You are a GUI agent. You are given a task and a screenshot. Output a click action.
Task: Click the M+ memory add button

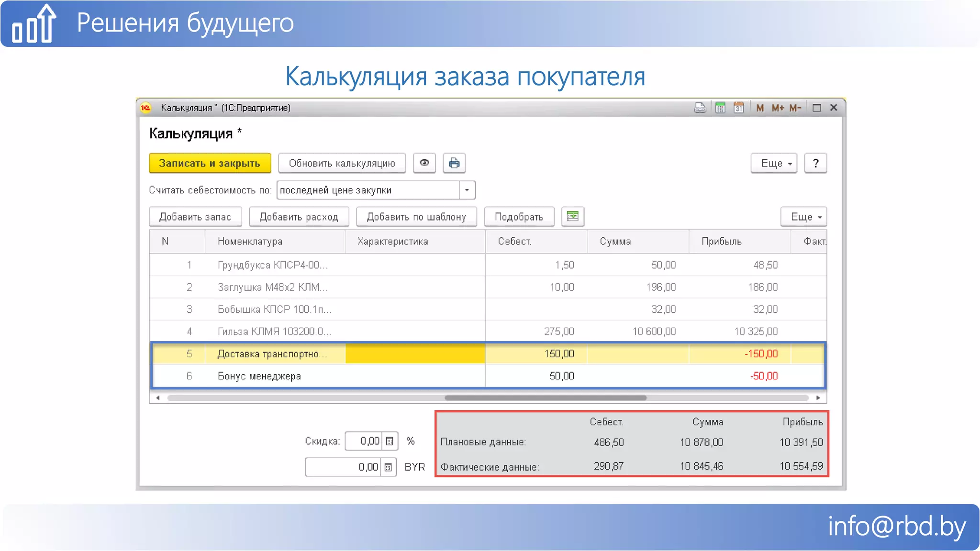(778, 108)
